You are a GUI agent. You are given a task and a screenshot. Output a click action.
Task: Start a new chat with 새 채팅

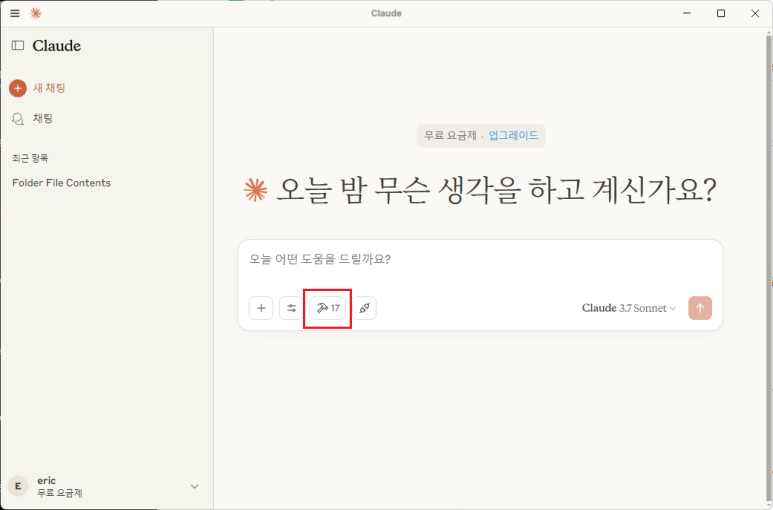click(x=37, y=88)
